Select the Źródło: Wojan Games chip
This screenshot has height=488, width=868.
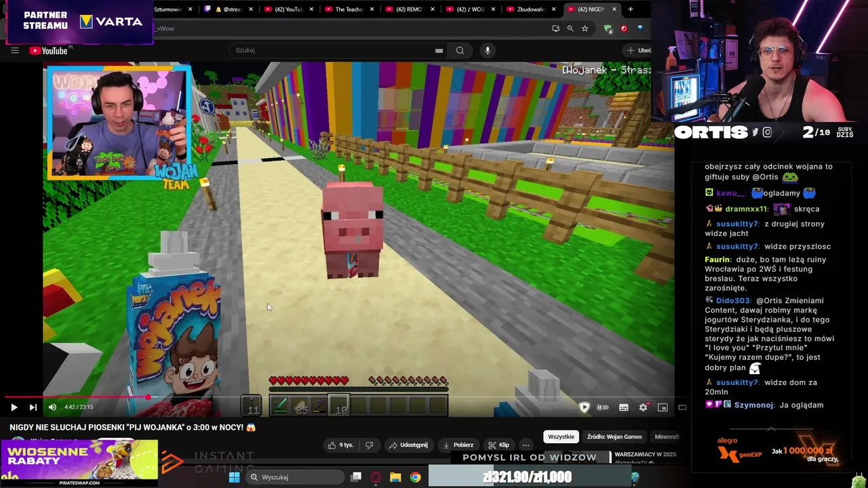coord(614,436)
